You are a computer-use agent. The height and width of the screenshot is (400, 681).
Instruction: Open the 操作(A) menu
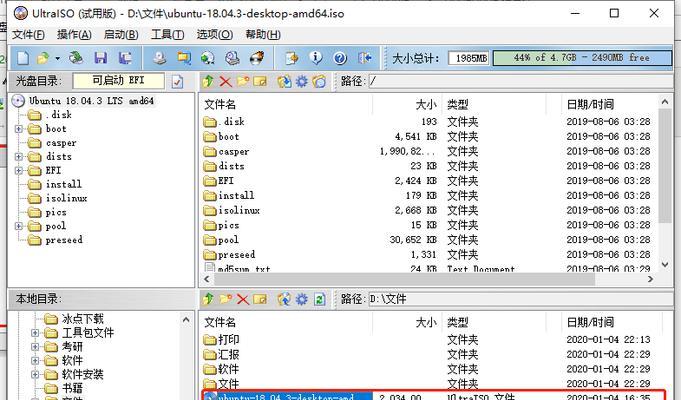[74, 35]
